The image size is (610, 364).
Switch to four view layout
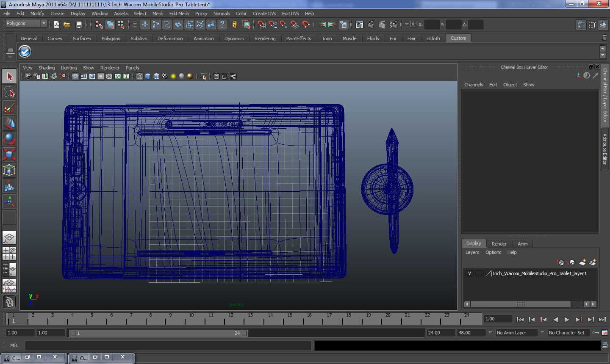pyautogui.click(x=9, y=253)
